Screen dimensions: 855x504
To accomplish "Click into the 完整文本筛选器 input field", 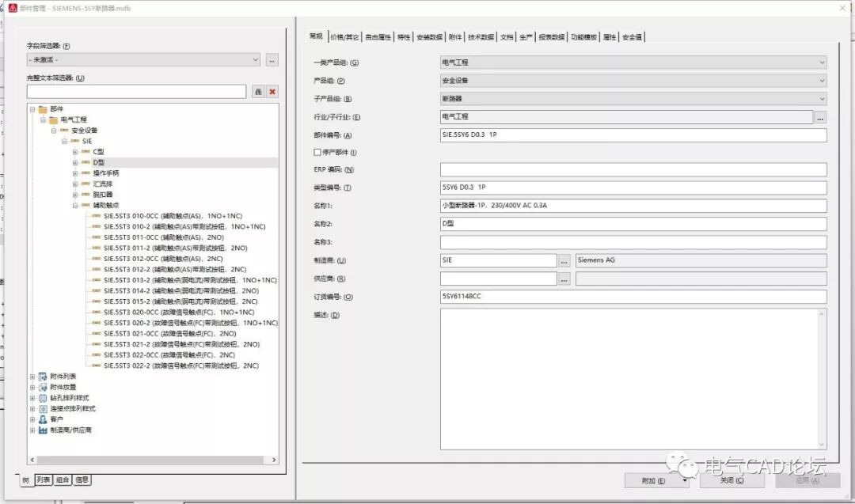I will click(136, 92).
